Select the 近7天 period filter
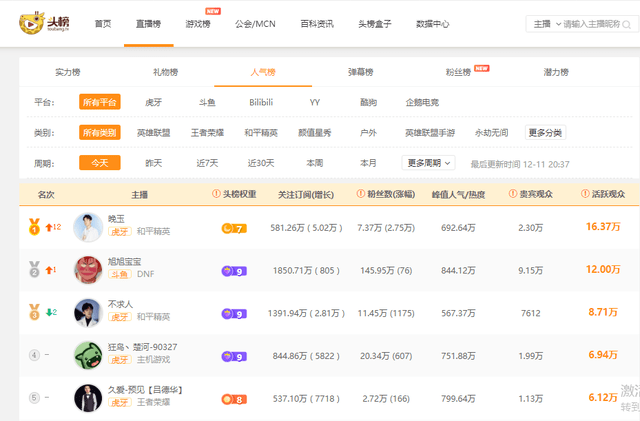This screenshot has width=640, height=421. click(x=207, y=162)
